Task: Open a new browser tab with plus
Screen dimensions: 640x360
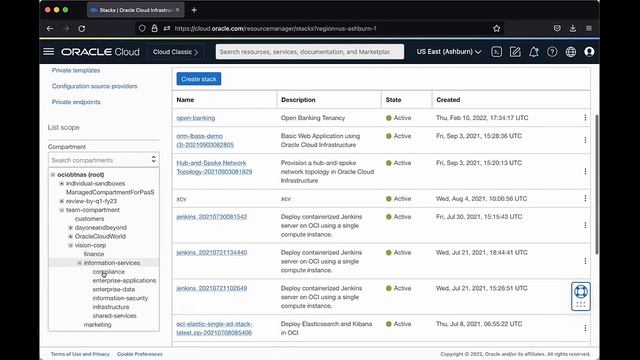Action: [194, 10]
